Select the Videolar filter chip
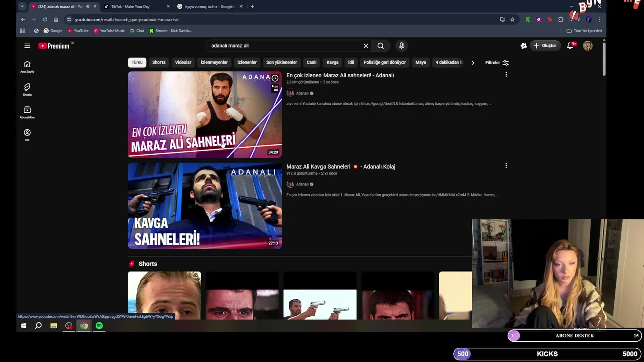This screenshot has height=362, width=644. click(x=183, y=62)
